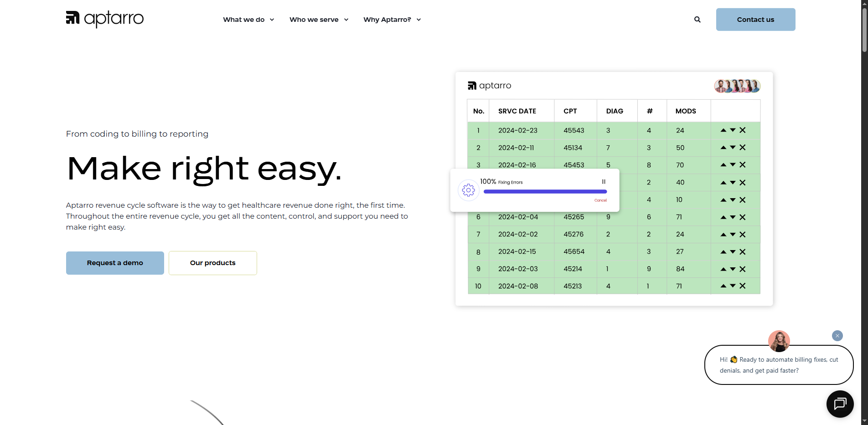Move row 1 up with arrow icon
Viewport: 868px width, 425px height.
(x=723, y=130)
